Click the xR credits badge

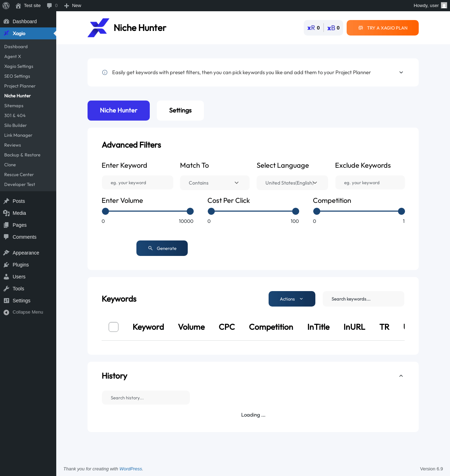coord(314,28)
